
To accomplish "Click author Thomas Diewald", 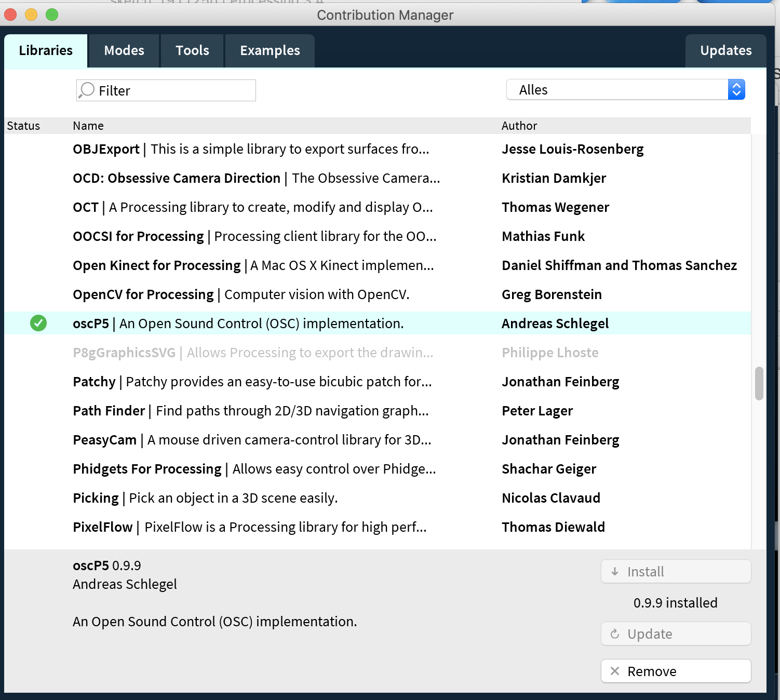I will pos(554,527).
